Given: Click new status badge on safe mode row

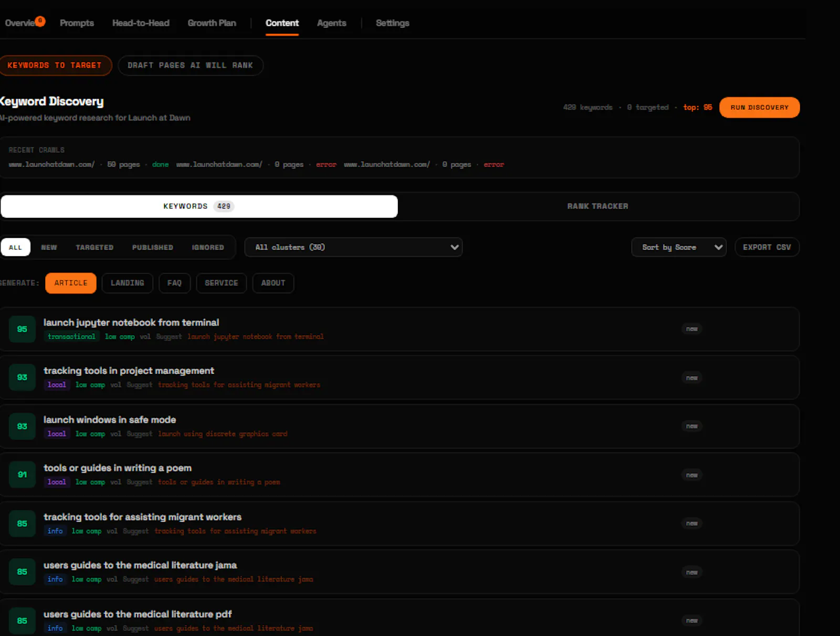Looking at the screenshot, I should [692, 426].
